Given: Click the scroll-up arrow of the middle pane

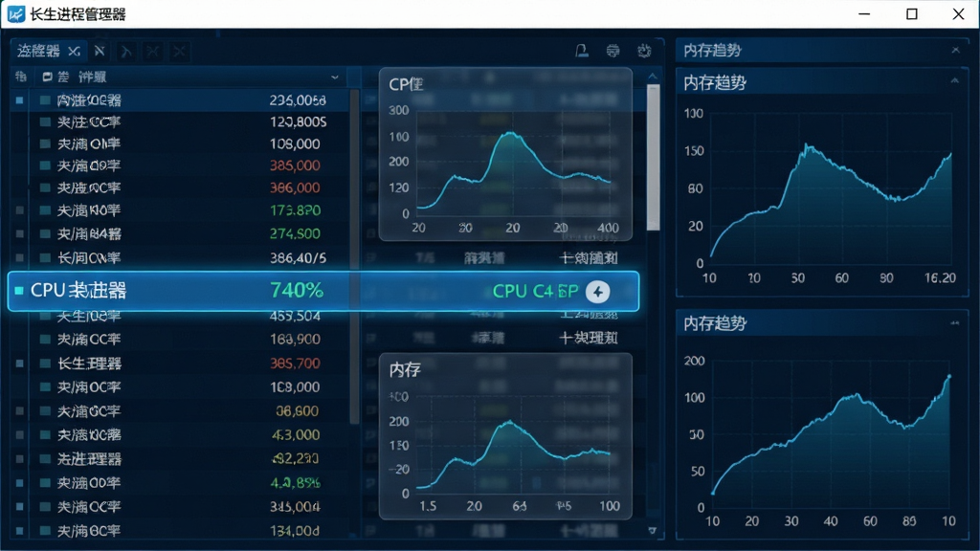Looking at the screenshot, I should pos(653,77).
